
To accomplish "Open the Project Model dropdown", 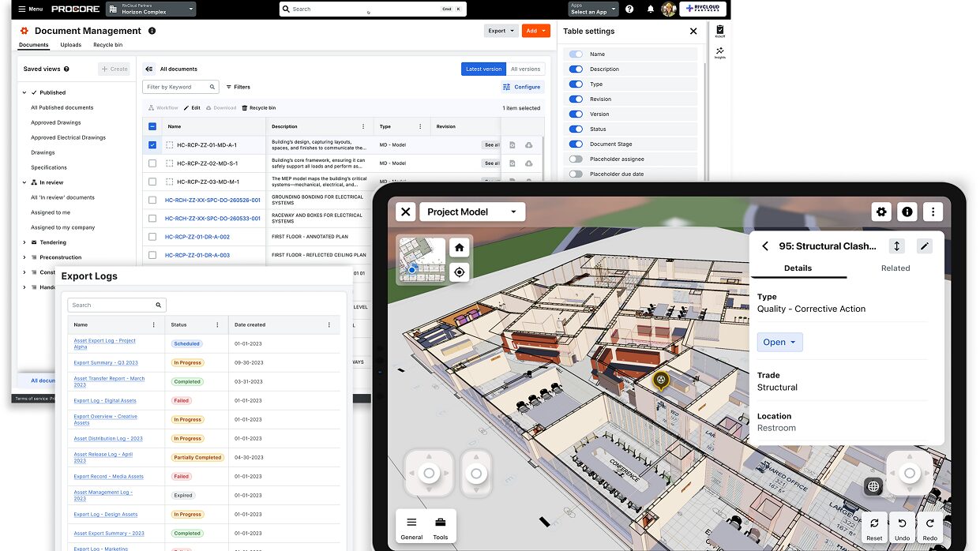I will pos(472,212).
